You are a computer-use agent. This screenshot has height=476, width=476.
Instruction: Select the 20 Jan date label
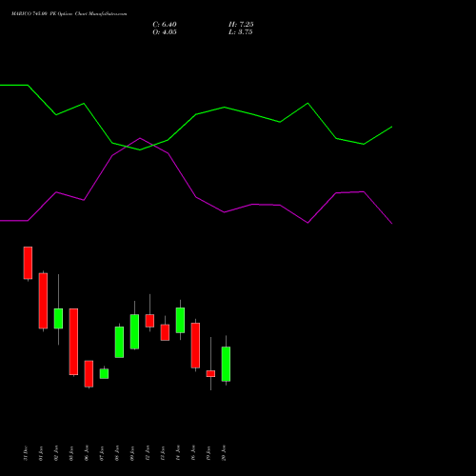[x=224, y=453]
